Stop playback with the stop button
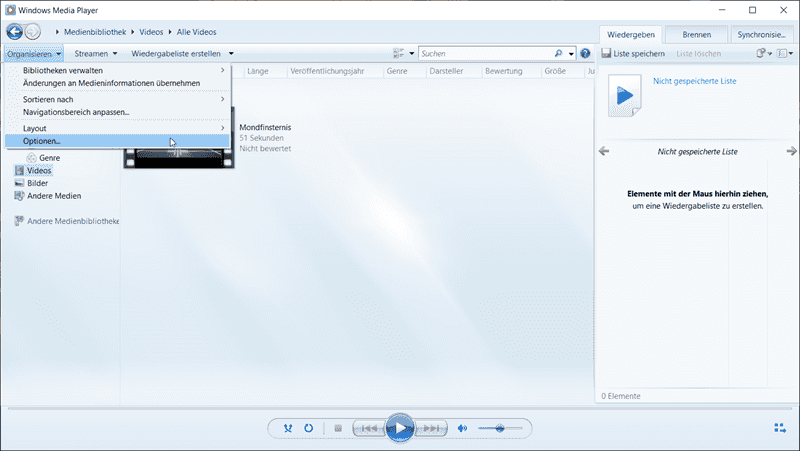 [x=338, y=428]
